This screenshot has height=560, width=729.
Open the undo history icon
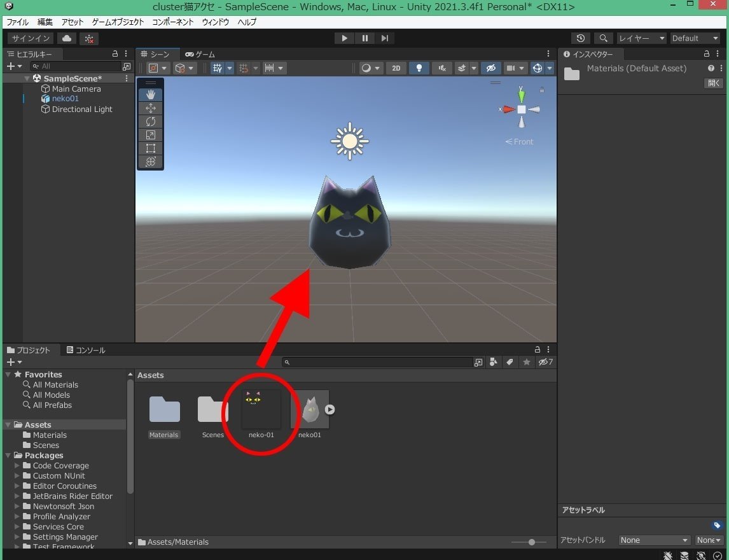coord(581,38)
